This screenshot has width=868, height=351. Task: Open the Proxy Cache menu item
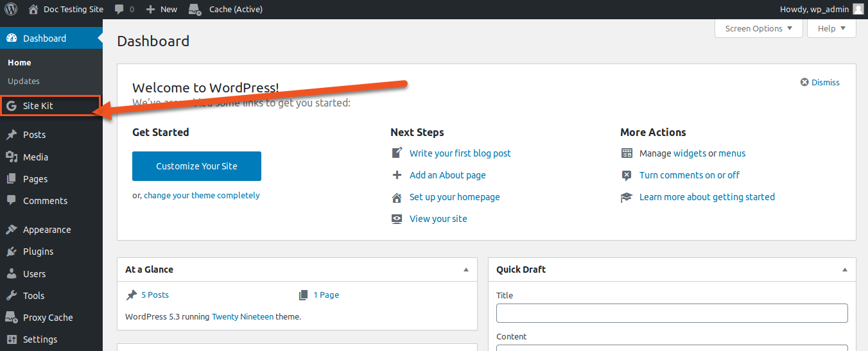(x=51, y=318)
